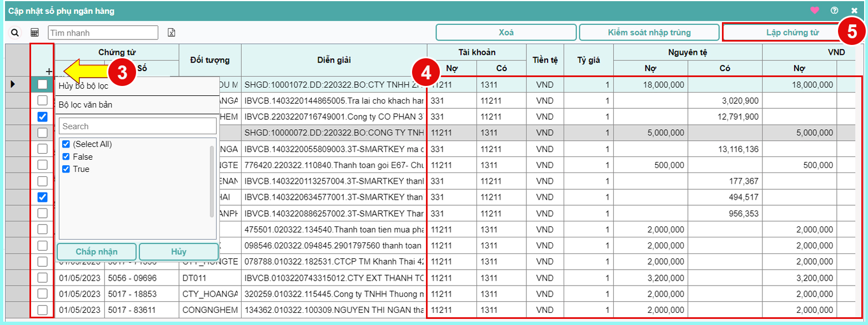Click the Xoá button
The height and width of the screenshot is (325, 868).
[x=506, y=32]
